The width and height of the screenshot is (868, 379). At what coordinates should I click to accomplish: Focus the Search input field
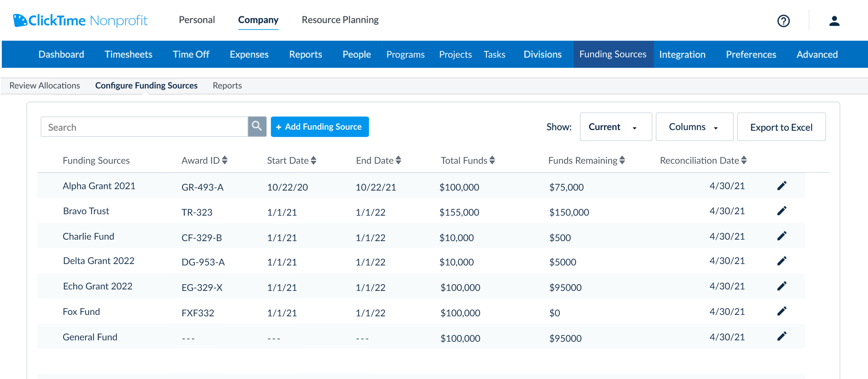pyautogui.click(x=144, y=127)
